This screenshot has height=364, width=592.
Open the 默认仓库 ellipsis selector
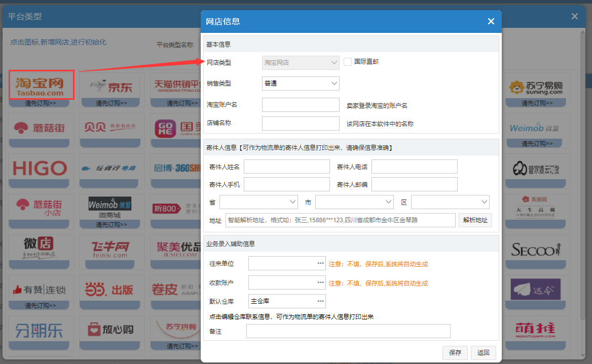[x=320, y=301]
